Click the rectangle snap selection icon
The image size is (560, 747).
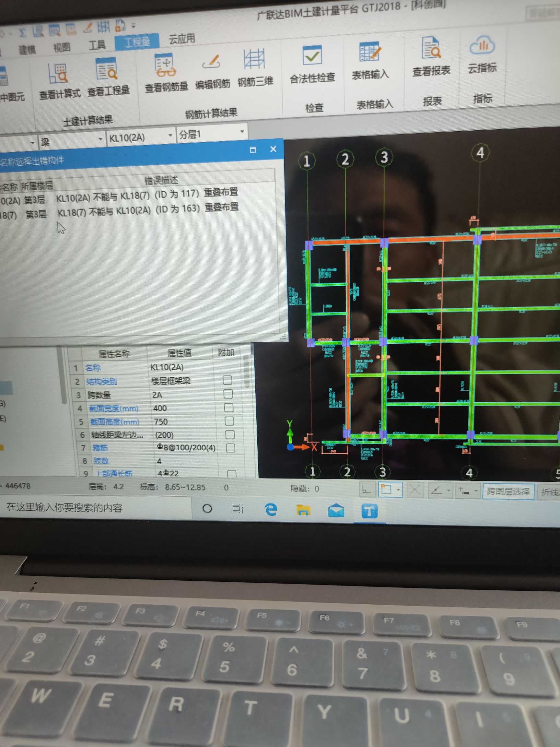[386, 490]
